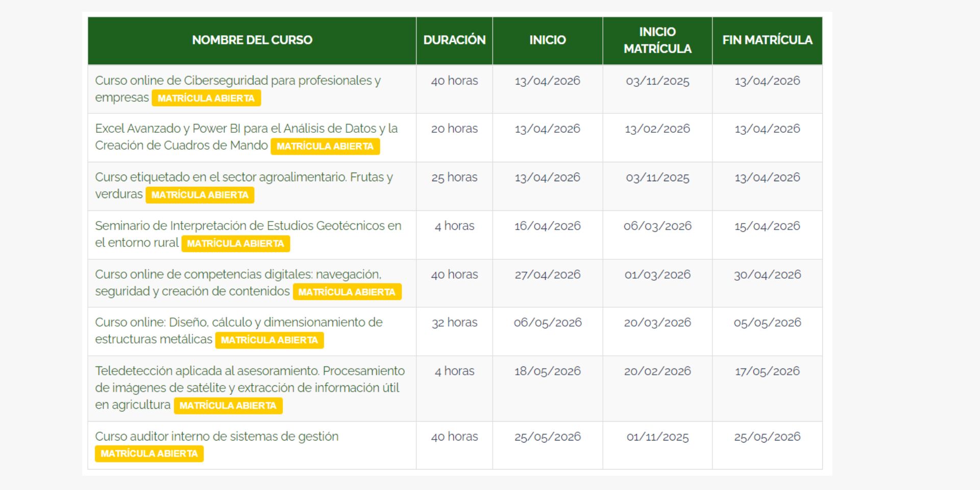Click MATRÍCULA ABIERTA for estructuras metálicas
The image size is (980, 490).
269,339
